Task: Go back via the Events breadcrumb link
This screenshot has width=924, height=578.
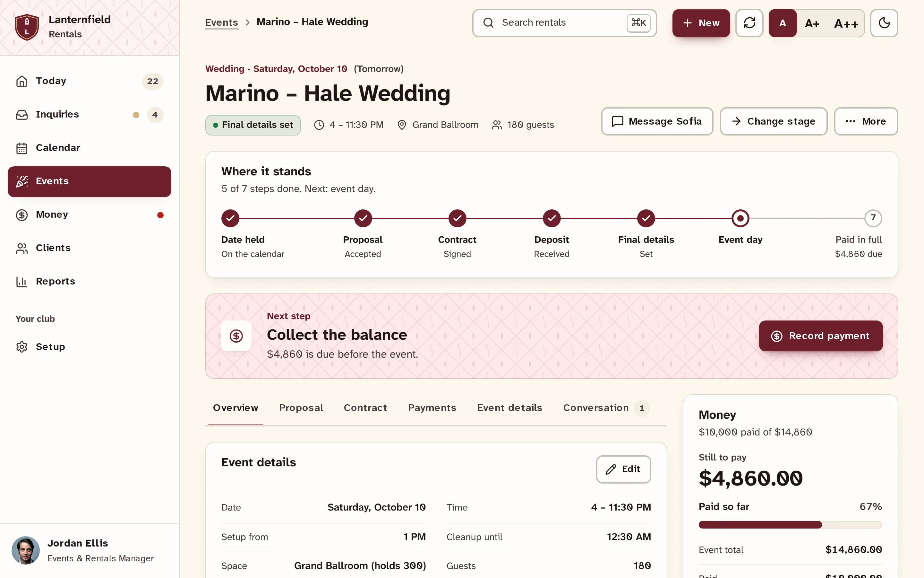Action: (x=221, y=22)
